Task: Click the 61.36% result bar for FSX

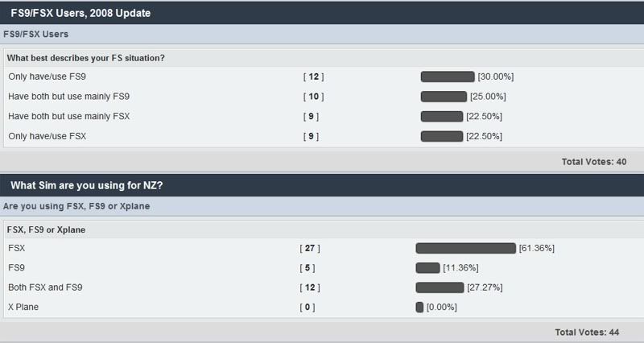Action: coord(465,248)
